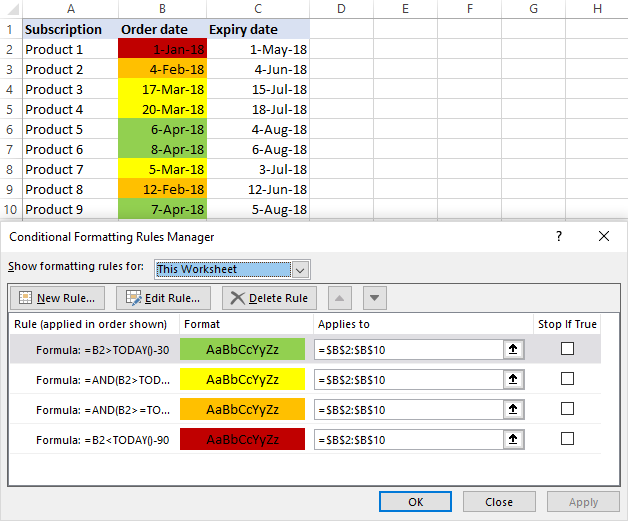The height and width of the screenshot is (521, 628).
Task: Tick Stop If True for red rule
Action: click(567, 439)
